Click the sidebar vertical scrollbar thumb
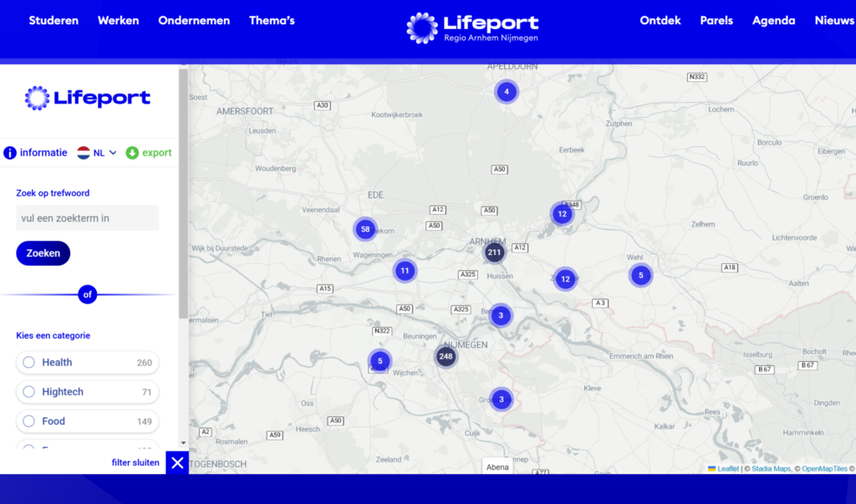The width and height of the screenshot is (856, 504). [x=183, y=194]
